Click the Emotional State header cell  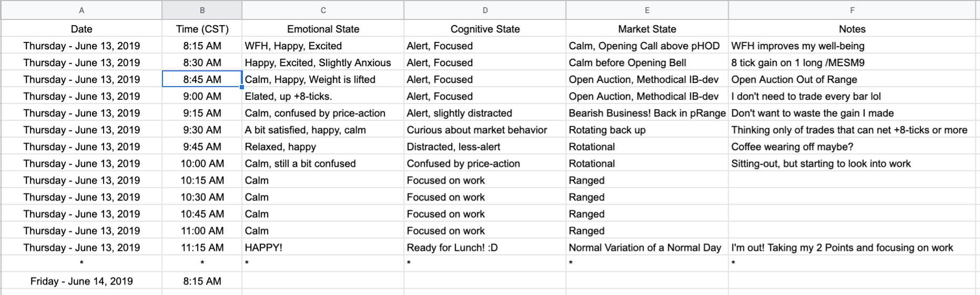tap(323, 29)
